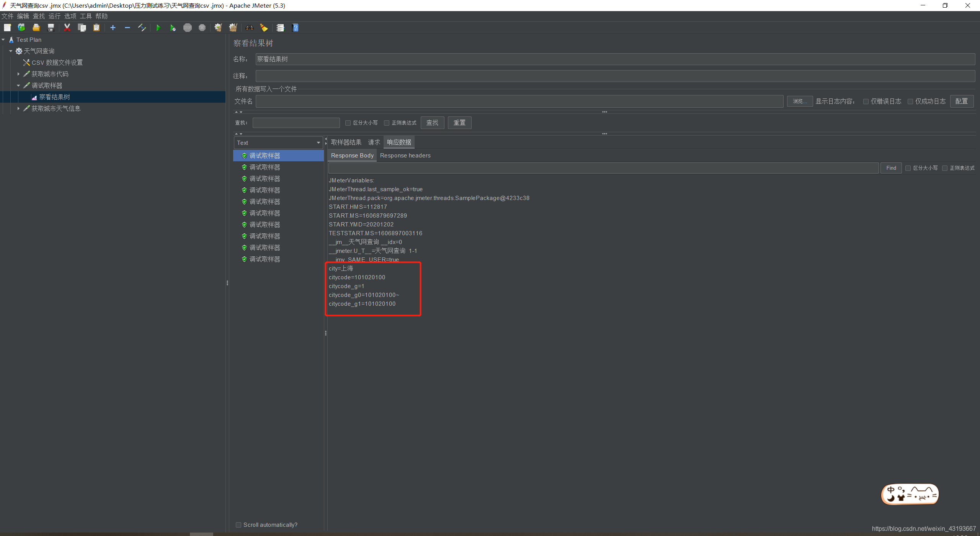
Task: Click the scissors Cut icon
Action: click(x=67, y=28)
